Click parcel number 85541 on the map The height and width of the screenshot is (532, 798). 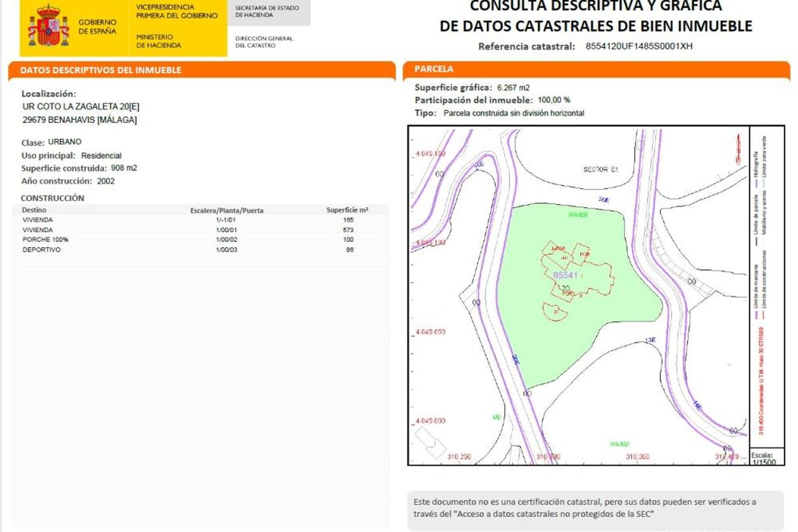click(565, 274)
